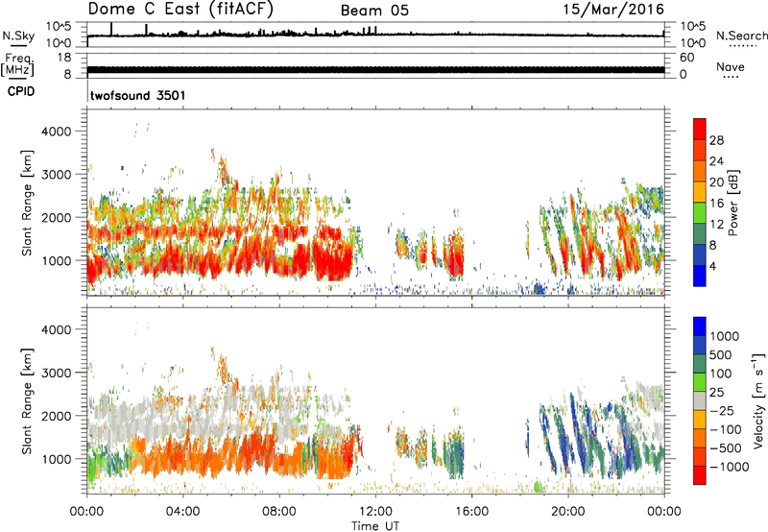Click 'Slant Range [km]' label of velocity panel

(x=27, y=400)
